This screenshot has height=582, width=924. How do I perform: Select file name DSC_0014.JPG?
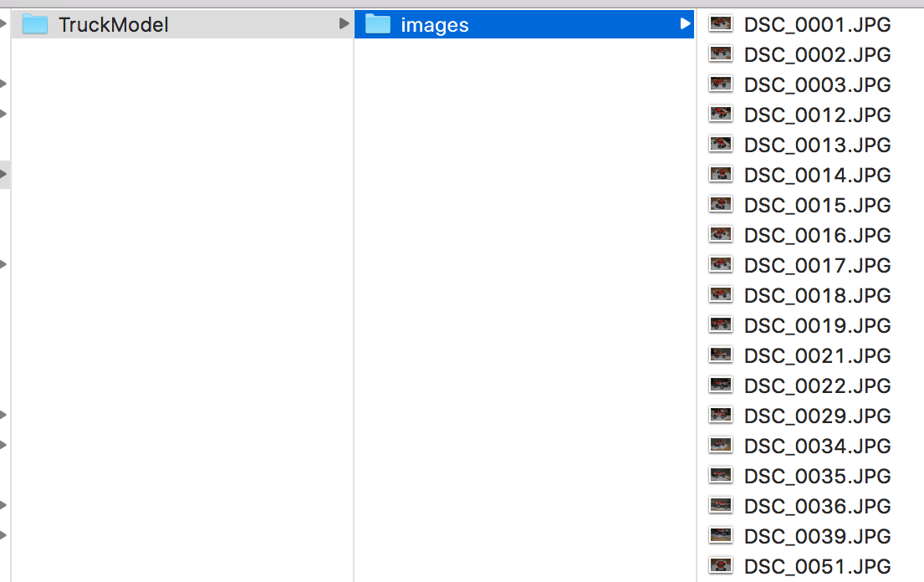(817, 175)
